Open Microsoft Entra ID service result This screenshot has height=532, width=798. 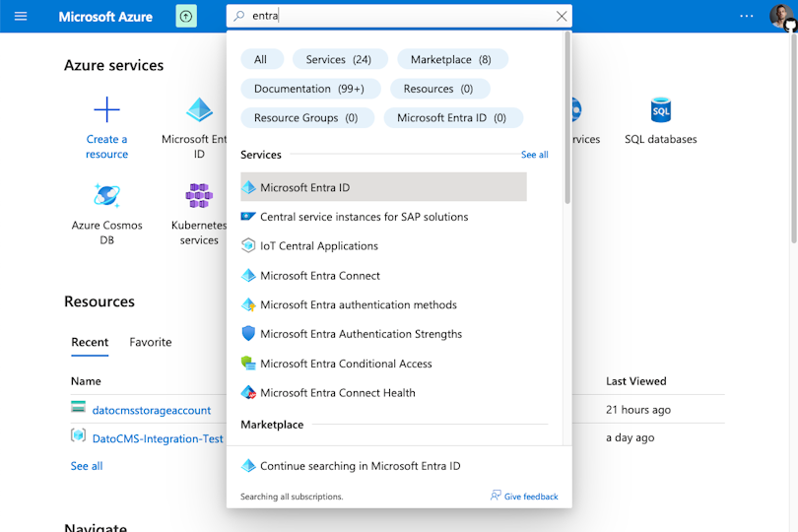pos(384,187)
